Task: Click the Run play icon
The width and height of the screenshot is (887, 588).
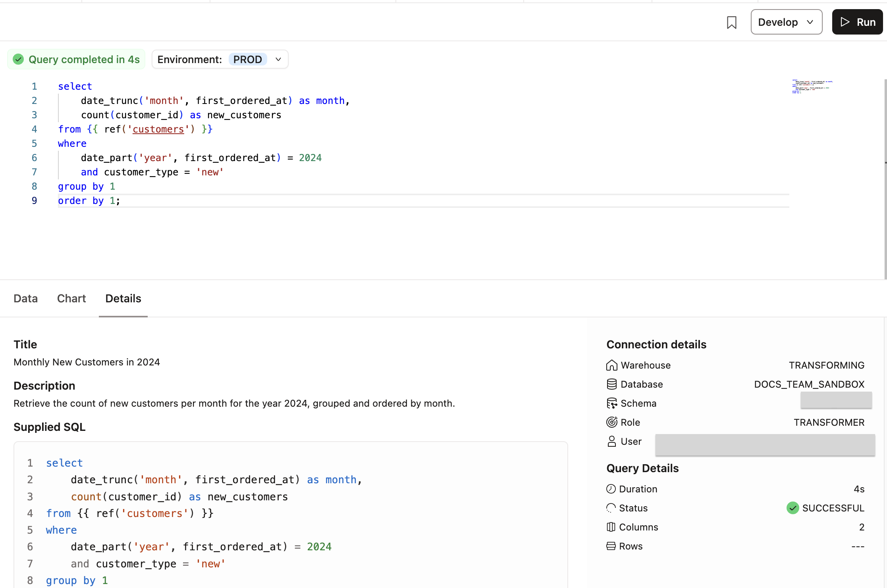Action: tap(845, 22)
